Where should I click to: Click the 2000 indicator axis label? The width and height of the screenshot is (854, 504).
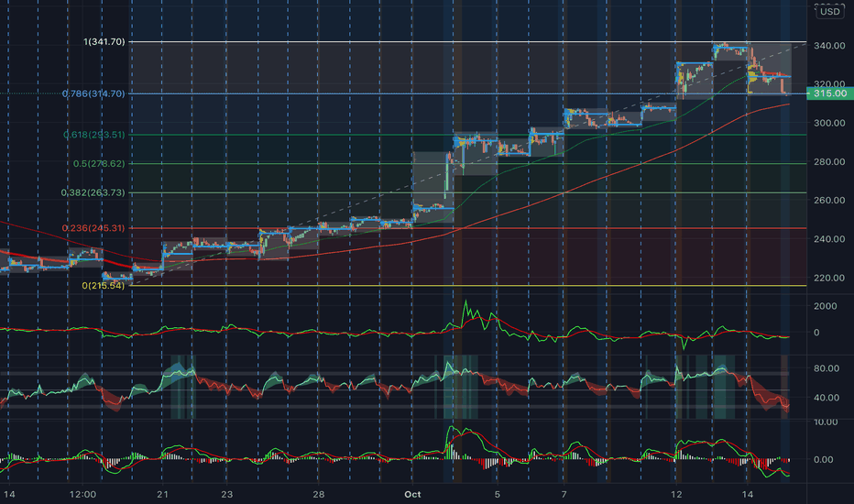pyautogui.click(x=825, y=306)
